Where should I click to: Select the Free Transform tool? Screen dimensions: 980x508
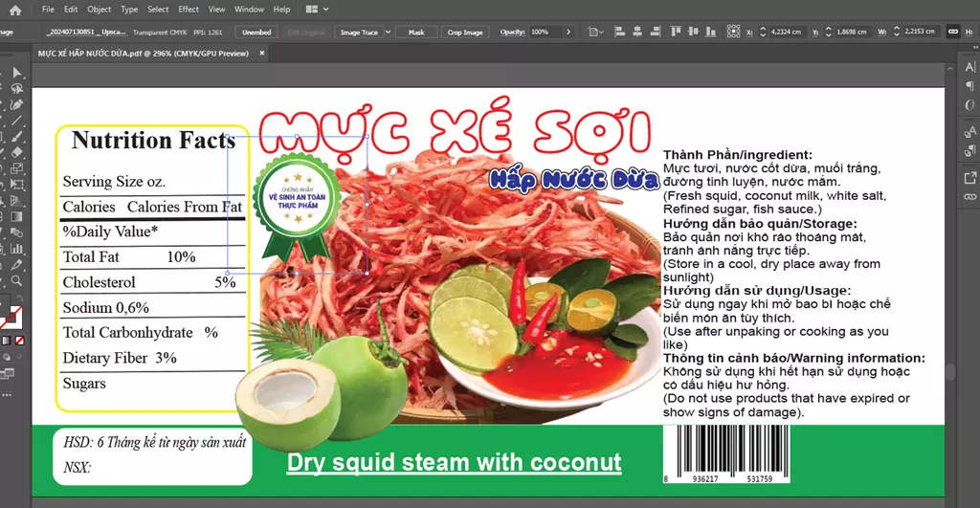tap(17, 185)
